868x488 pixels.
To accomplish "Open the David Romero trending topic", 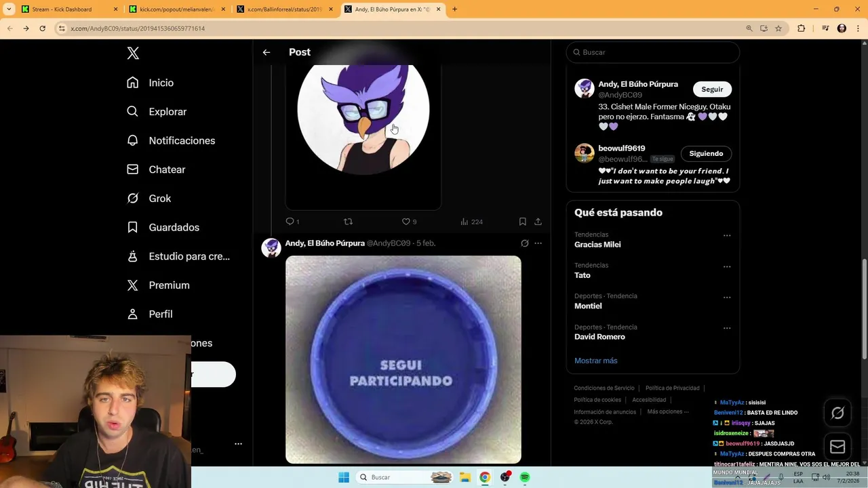I will [599, 337].
